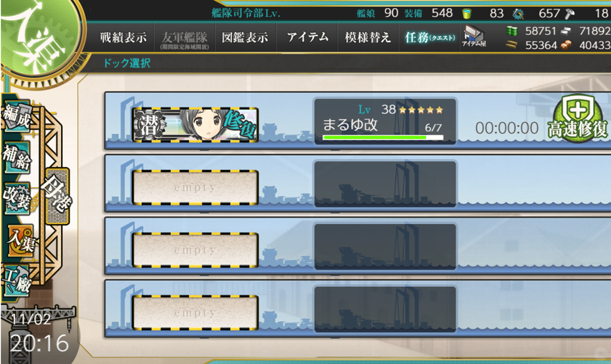Open 模様替え furniture menu
This screenshot has height=364, width=611.
pyautogui.click(x=368, y=37)
